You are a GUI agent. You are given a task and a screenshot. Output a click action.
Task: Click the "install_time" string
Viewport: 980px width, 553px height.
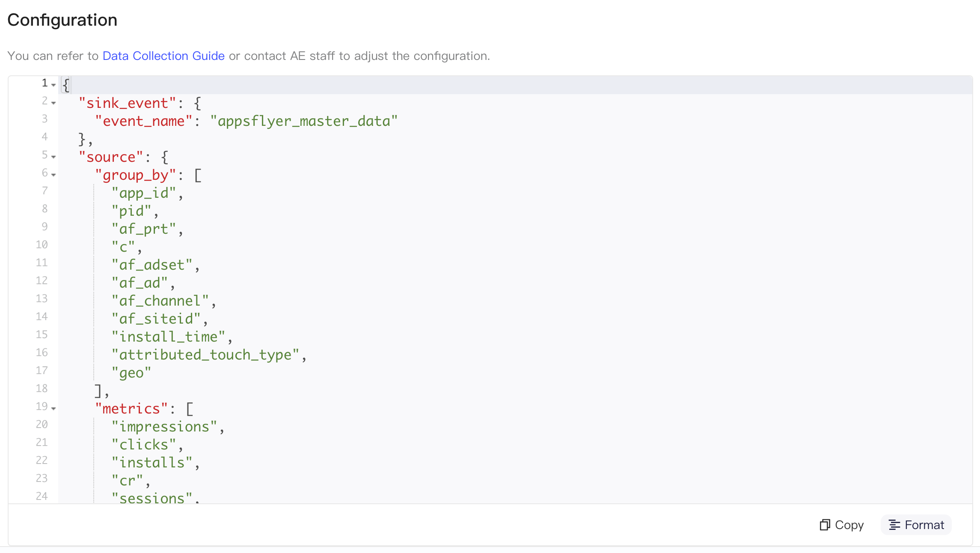(x=168, y=337)
